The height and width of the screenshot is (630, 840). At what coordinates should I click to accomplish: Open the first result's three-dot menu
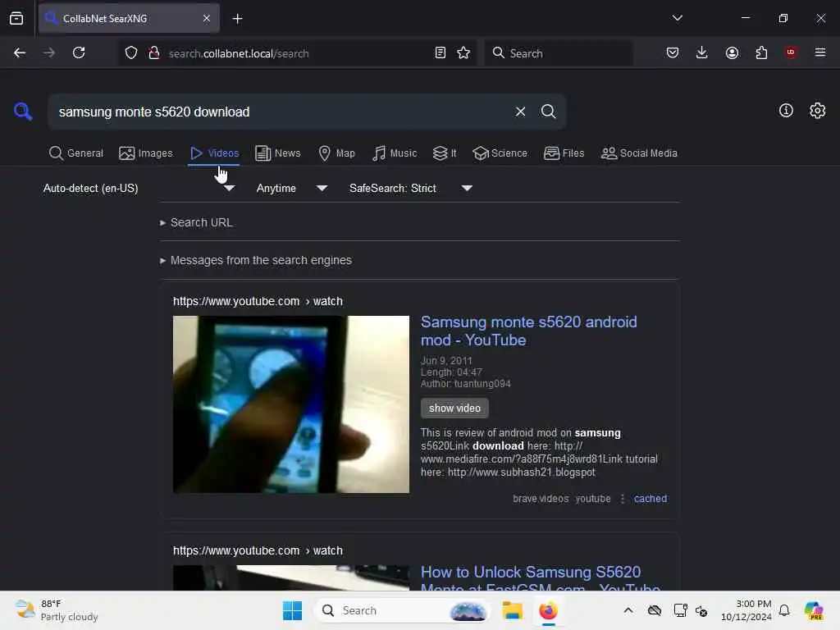623,498
